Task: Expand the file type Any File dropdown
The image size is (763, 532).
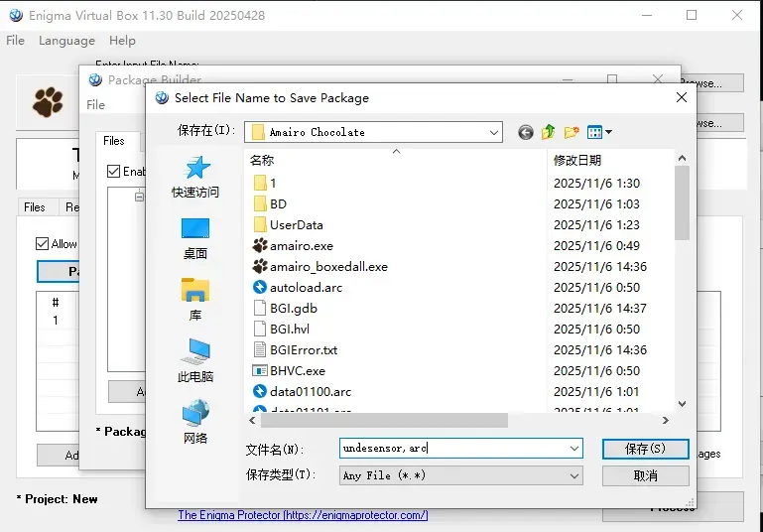Action: click(x=574, y=475)
